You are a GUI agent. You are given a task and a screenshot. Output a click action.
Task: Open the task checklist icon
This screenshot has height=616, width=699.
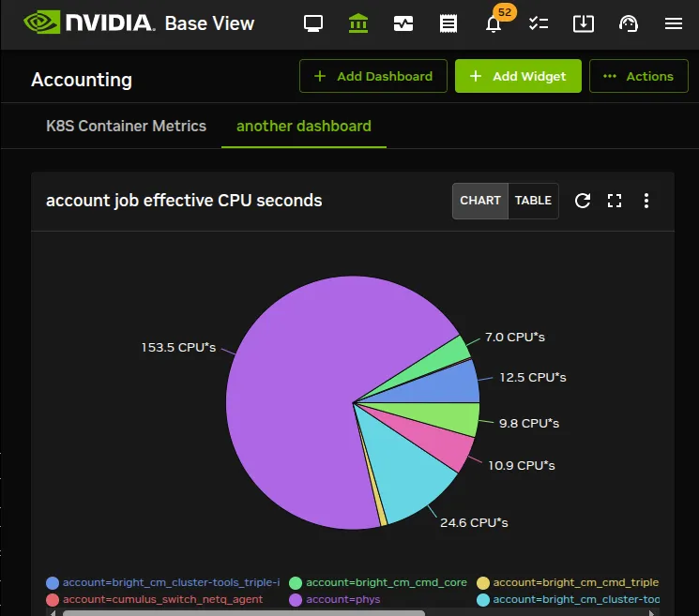[538, 23]
